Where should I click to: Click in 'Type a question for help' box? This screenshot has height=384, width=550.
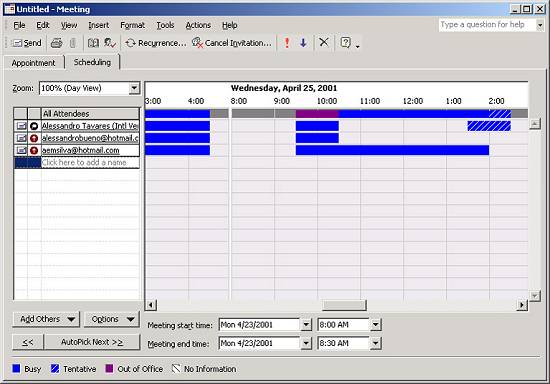(x=488, y=25)
